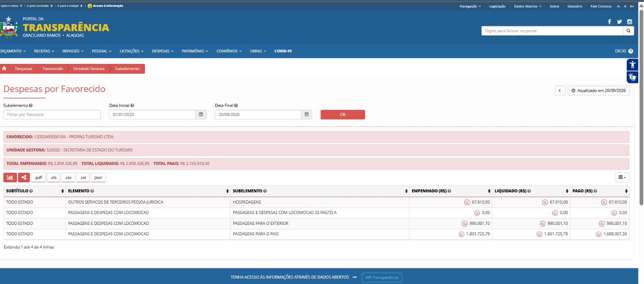Screen dimensions: 644x284
Task: Select the COVID-19 menu item
Action: pos(283,51)
